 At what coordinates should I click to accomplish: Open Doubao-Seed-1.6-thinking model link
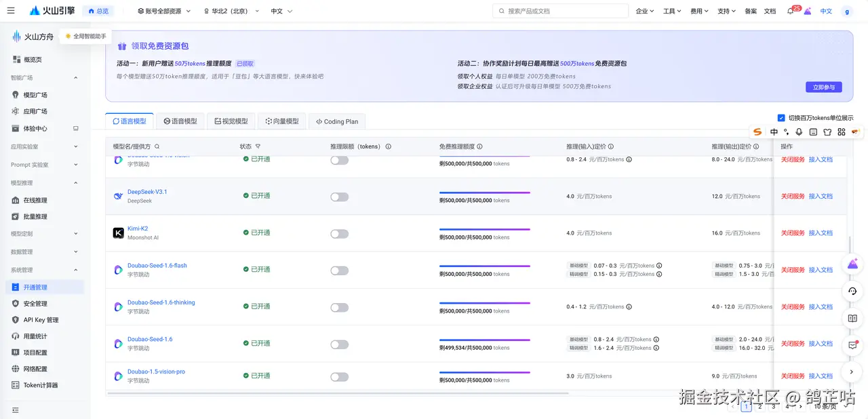pyautogui.click(x=161, y=302)
